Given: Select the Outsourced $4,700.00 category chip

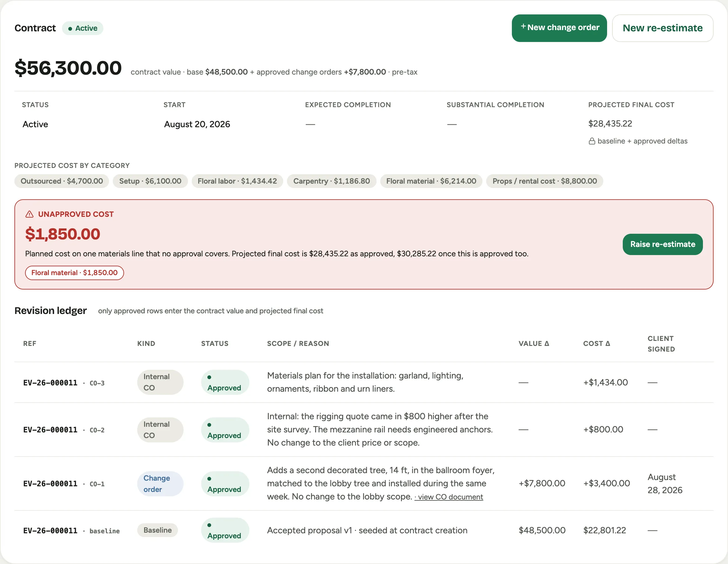Looking at the screenshot, I should [x=62, y=181].
